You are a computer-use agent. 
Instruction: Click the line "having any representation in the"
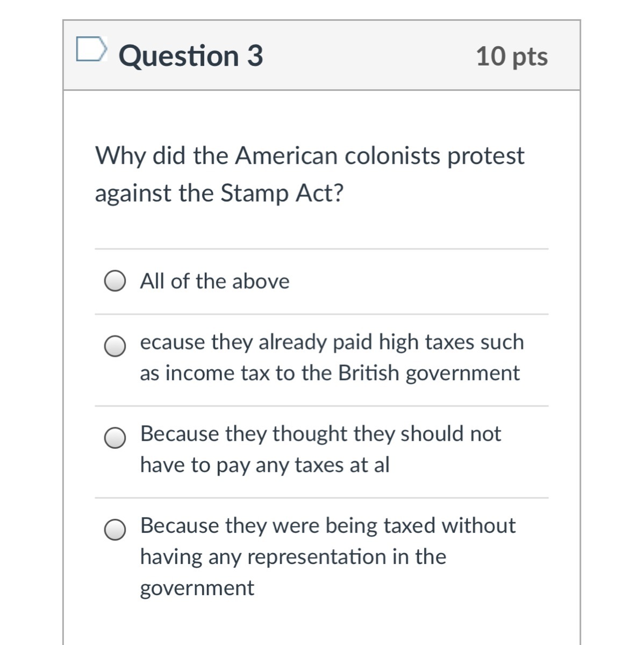point(293,557)
